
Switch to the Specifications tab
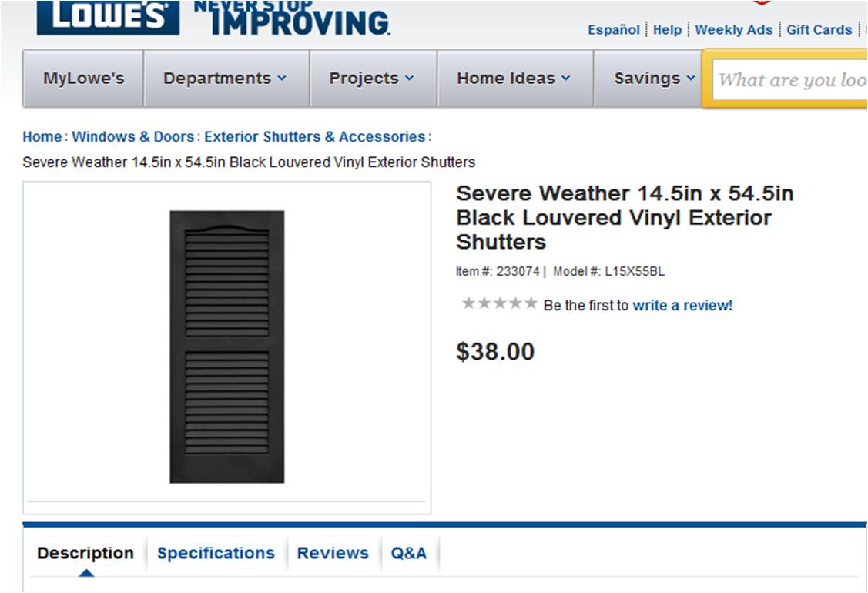(216, 553)
